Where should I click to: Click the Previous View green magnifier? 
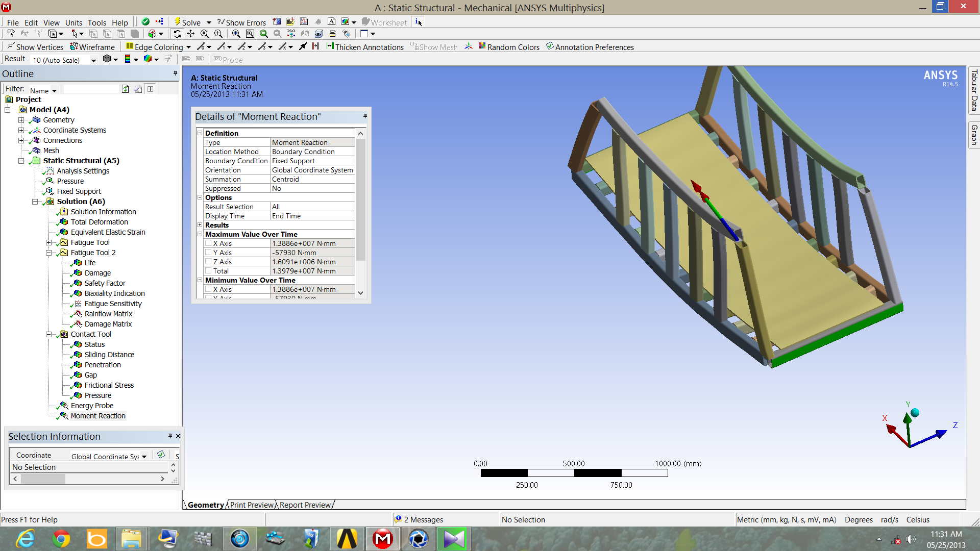(x=263, y=34)
